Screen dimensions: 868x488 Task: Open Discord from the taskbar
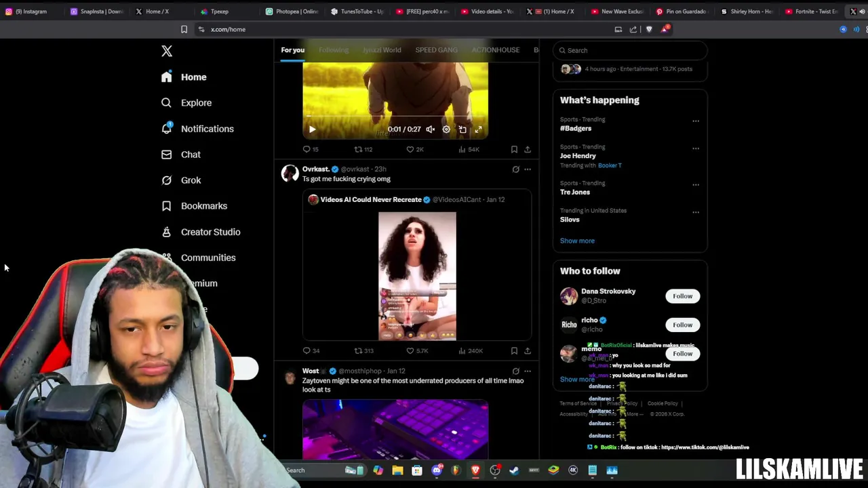[437, 470]
